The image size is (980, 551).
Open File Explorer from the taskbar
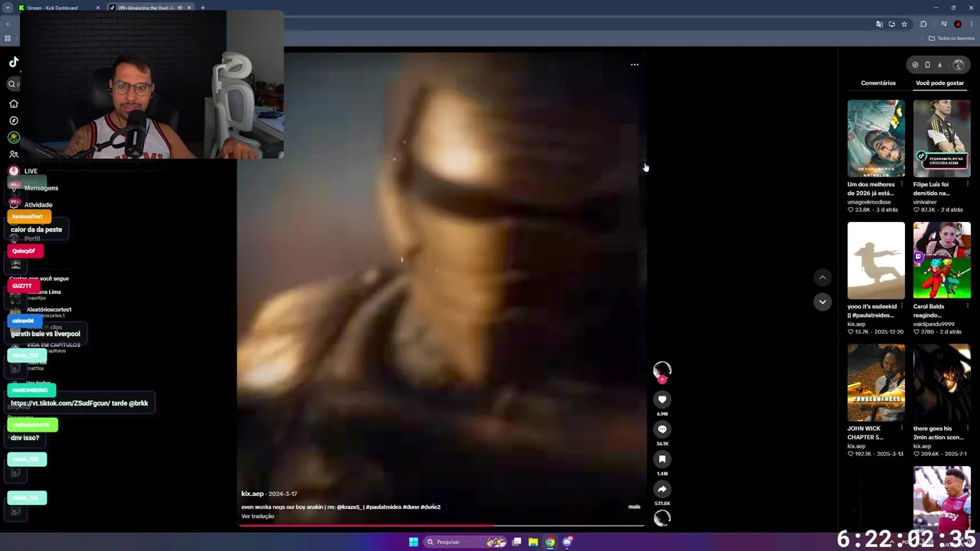[533, 542]
